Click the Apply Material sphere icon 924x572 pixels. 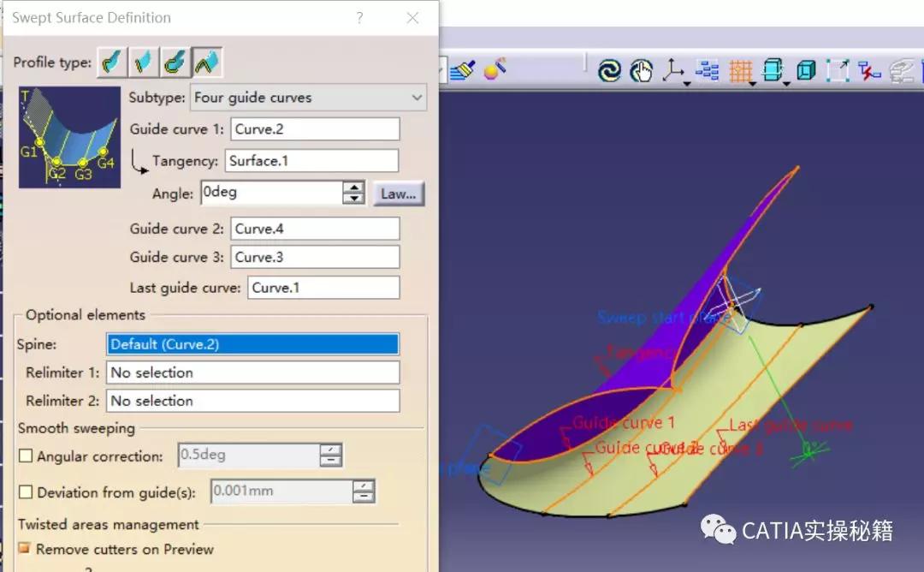tap(494, 69)
